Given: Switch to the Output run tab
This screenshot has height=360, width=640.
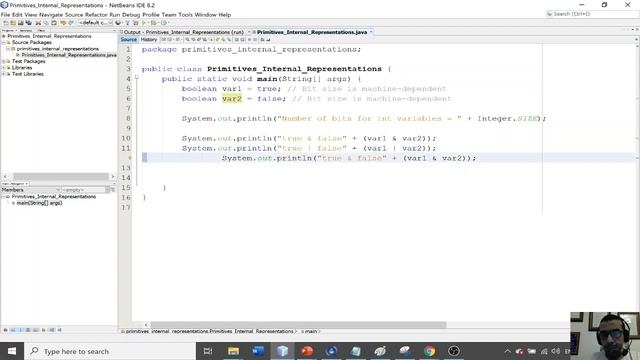Looking at the screenshot, I should point(183,32).
